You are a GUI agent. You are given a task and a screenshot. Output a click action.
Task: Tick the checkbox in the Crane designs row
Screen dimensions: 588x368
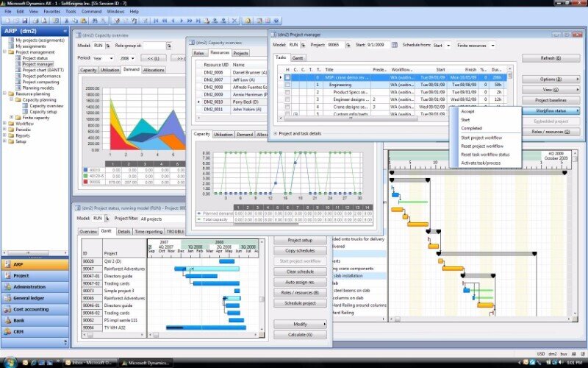click(x=287, y=107)
